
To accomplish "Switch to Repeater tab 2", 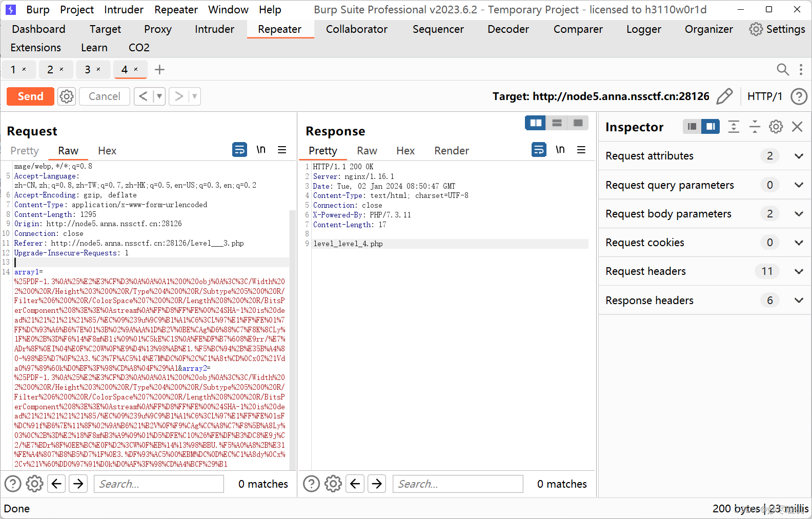I will [x=50, y=69].
